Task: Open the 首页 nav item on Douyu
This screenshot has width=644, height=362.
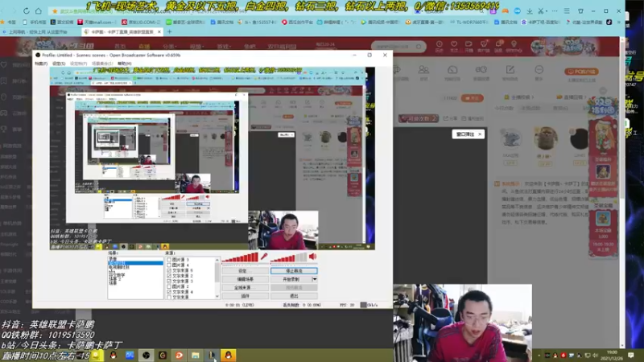Action: tap(120, 47)
